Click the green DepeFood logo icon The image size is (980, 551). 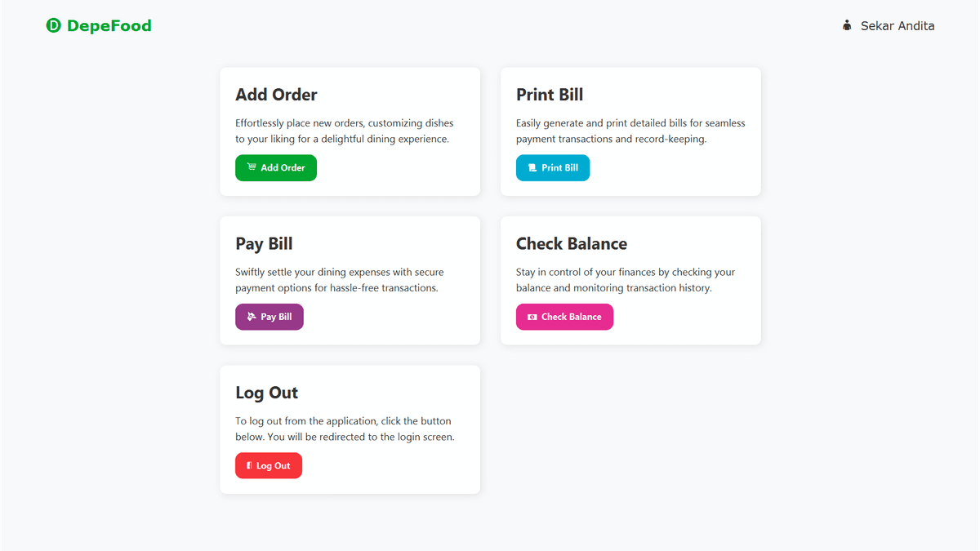click(x=54, y=26)
